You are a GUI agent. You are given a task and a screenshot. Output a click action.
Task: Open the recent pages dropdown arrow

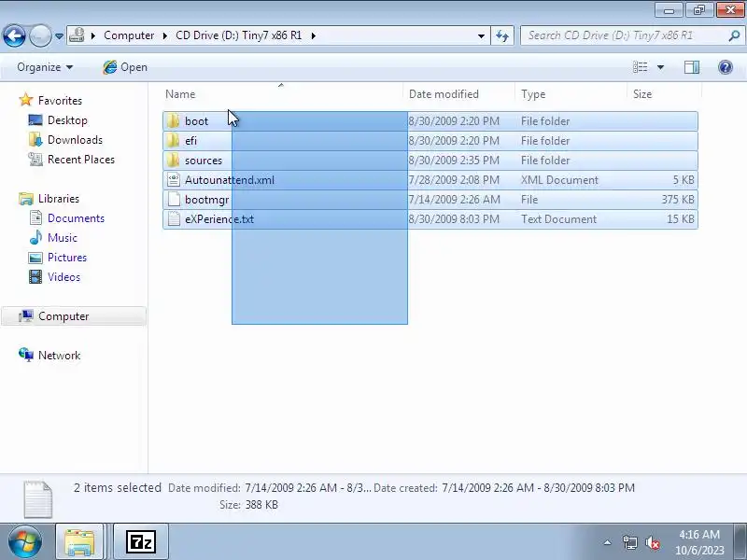click(x=59, y=36)
